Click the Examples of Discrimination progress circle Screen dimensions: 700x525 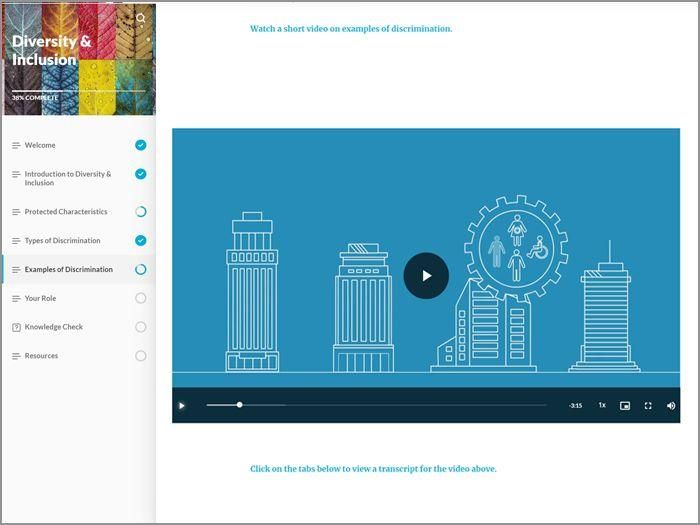click(x=141, y=269)
